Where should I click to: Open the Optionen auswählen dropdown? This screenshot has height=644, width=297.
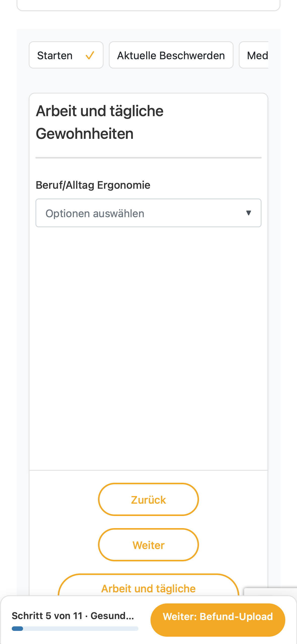pyautogui.click(x=148, y=213)
